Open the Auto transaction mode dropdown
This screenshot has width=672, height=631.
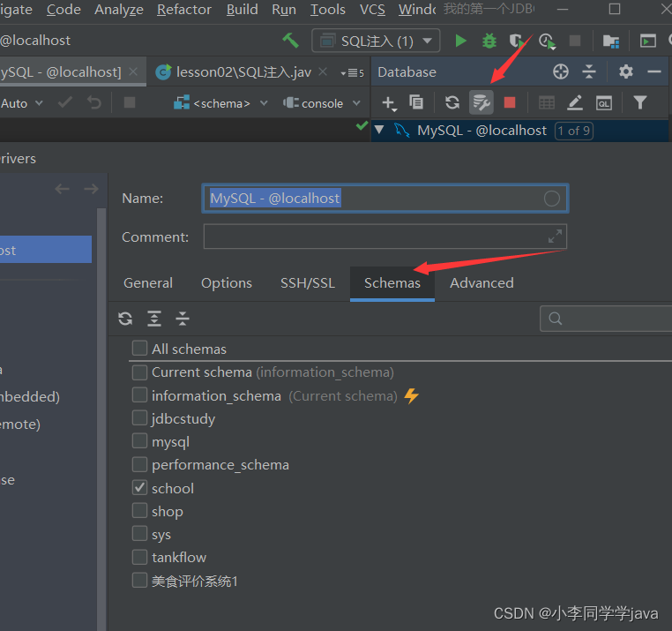[21, 103]
